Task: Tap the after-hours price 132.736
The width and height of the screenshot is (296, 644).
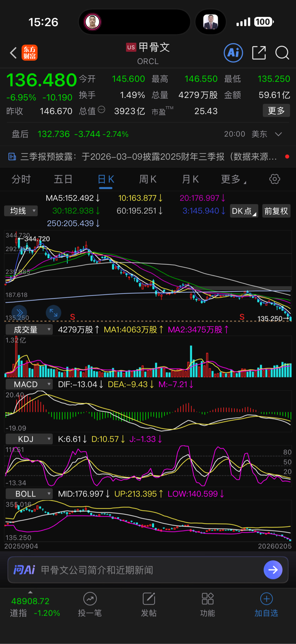Action: [x=54, y=134]
